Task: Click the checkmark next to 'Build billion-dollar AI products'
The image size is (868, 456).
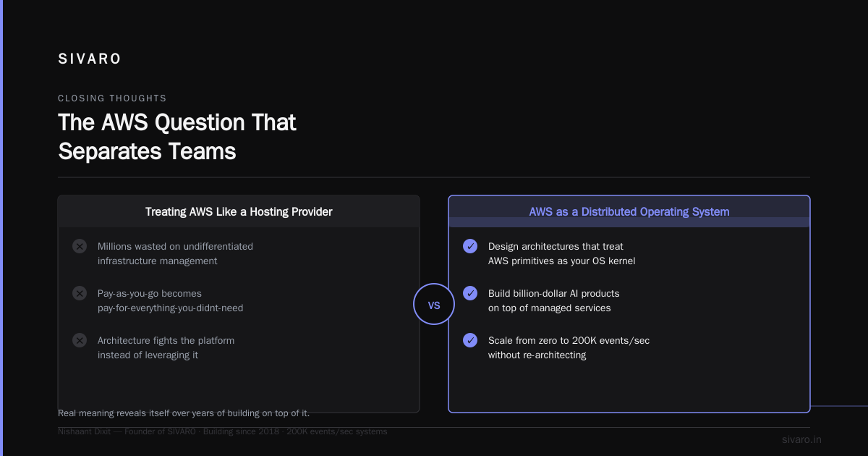Action: tap(470, 293)
